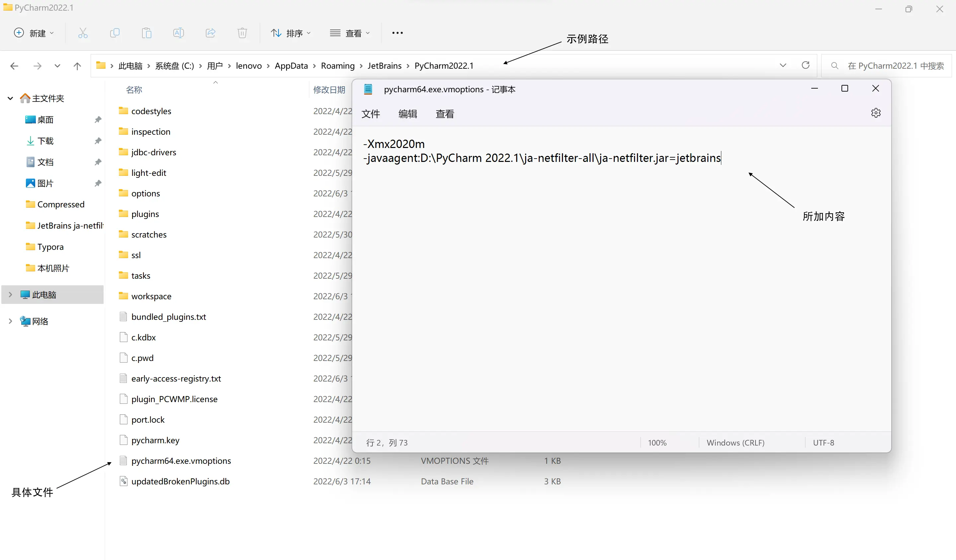
Task: Click the Copy icon in Explorer toolbar
Action: click(x=115, y=33)
